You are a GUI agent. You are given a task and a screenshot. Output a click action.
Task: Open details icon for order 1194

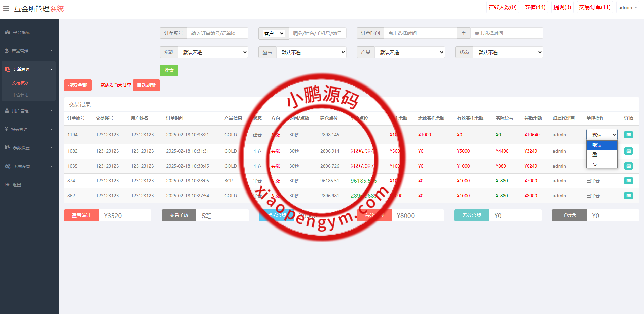[x=628, y=134]
